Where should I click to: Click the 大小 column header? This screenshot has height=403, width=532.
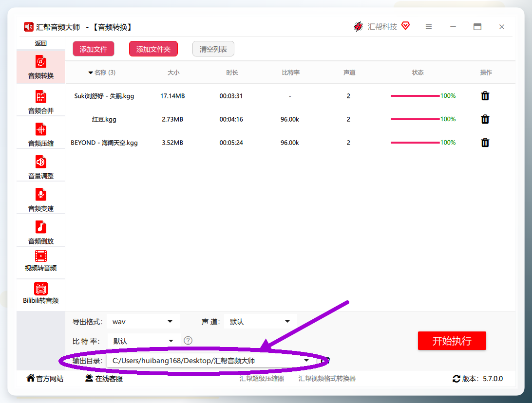173,73
